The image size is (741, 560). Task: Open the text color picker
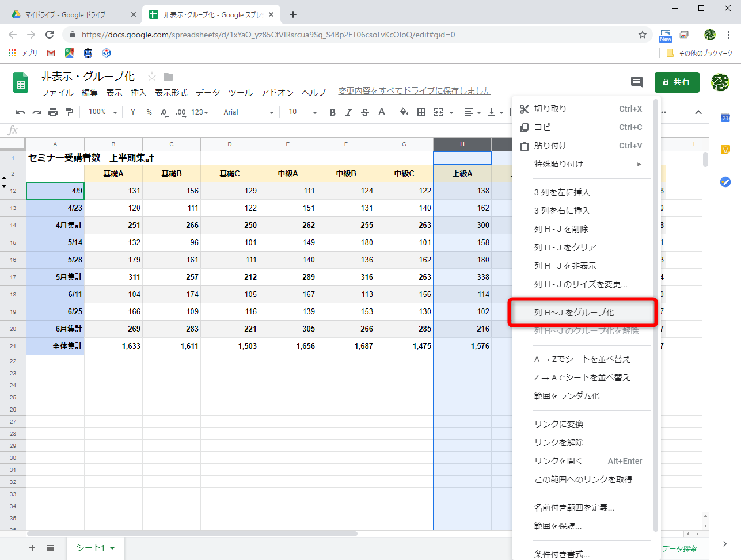point(381,112)
